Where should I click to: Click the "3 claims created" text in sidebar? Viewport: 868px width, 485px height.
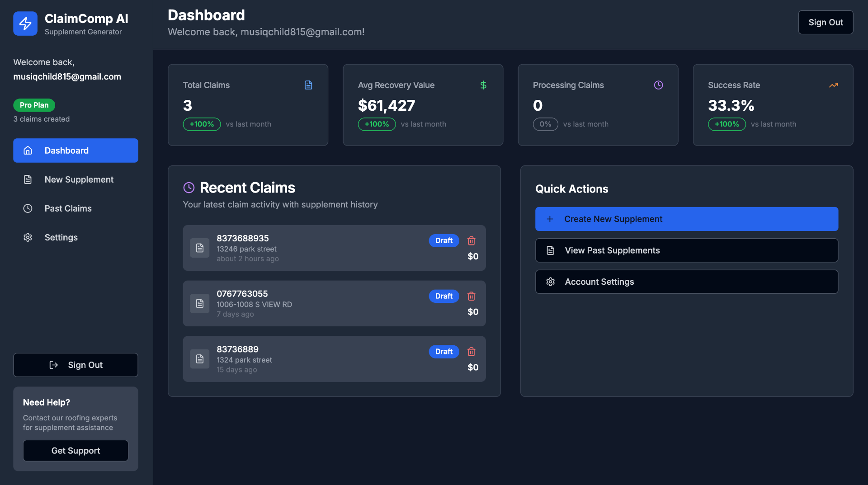(x=41, y=119)
